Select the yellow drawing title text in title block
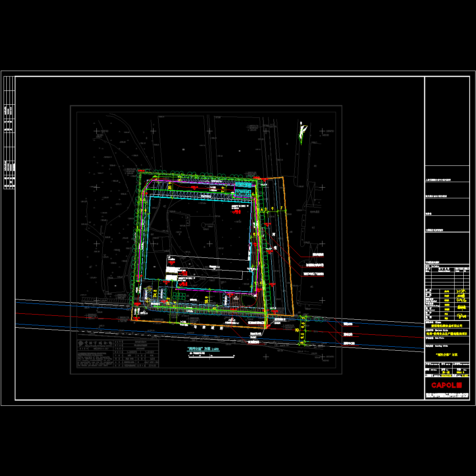 [x=447, y=355]
